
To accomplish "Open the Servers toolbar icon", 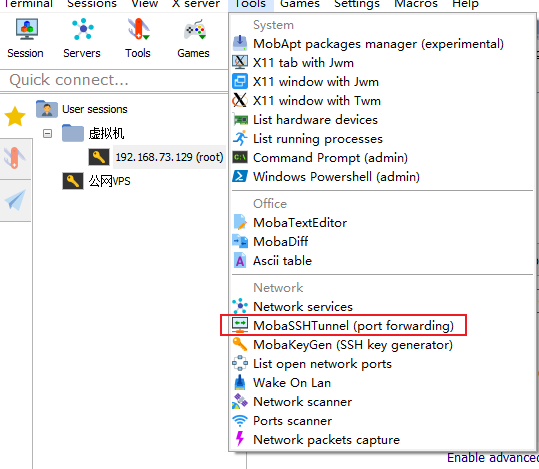I will 82,39.
